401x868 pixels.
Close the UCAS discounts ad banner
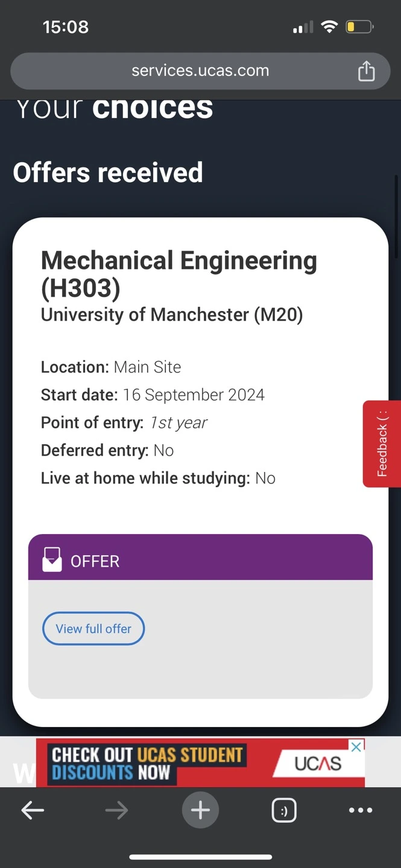357,747
